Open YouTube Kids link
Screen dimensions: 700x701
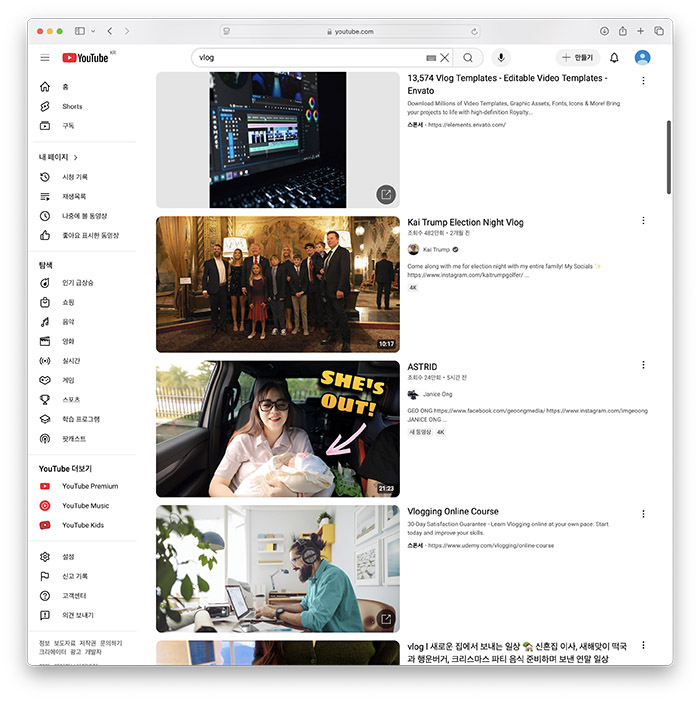83,525
